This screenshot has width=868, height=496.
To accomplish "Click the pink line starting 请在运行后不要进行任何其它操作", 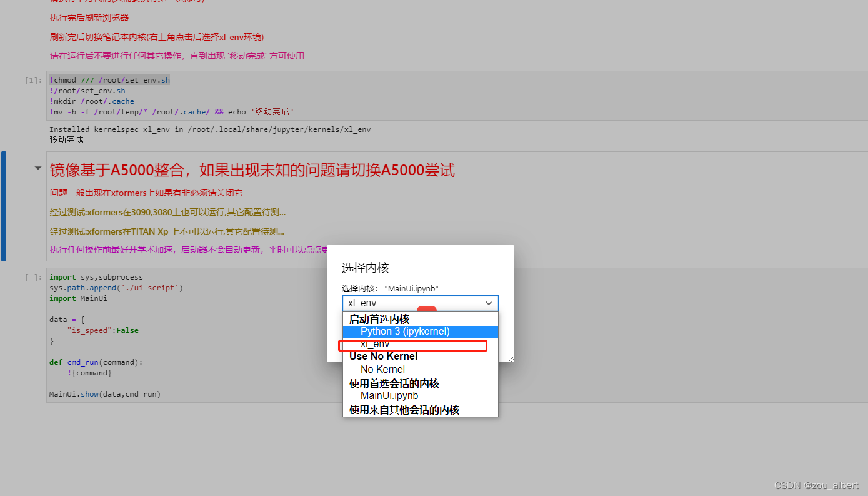I will click(x=177, y=56).
